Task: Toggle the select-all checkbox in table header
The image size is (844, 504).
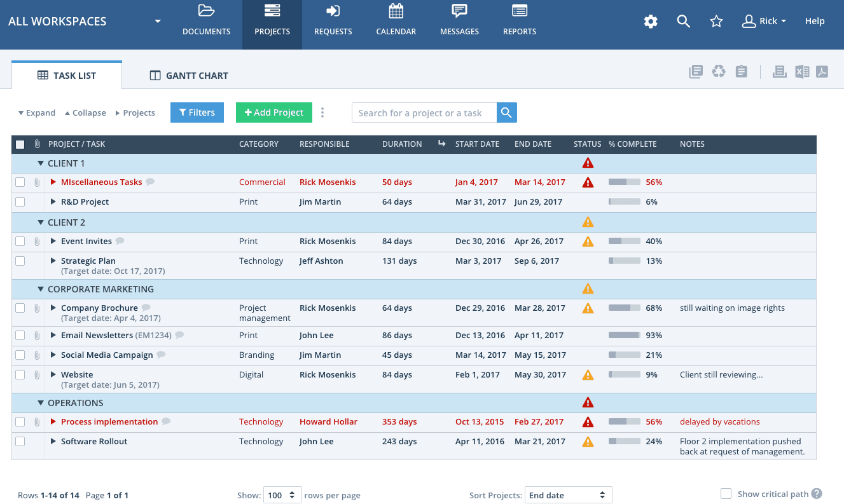Action: [x=20, y=144]
